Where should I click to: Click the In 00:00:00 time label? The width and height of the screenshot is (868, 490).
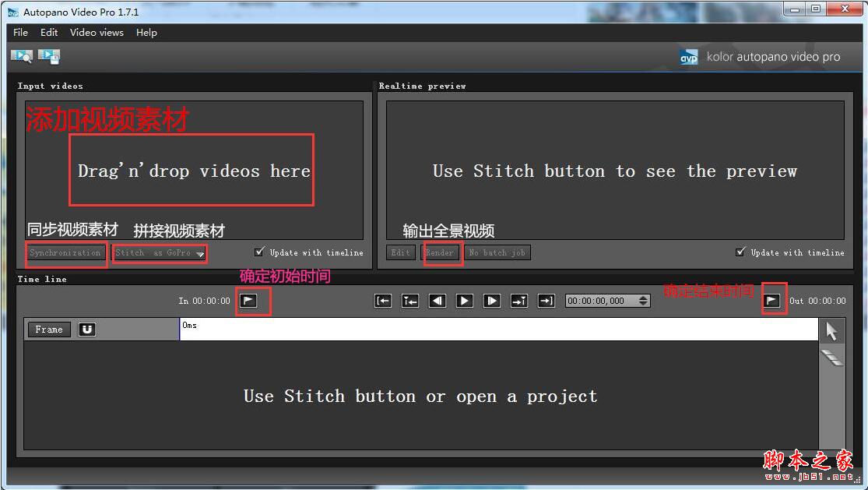204,301
